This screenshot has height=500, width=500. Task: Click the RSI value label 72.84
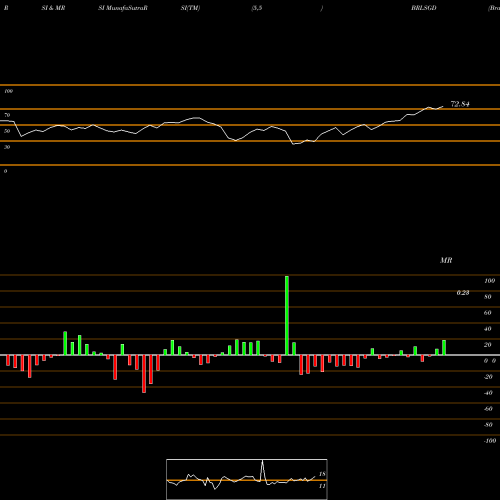coord(460,104)
